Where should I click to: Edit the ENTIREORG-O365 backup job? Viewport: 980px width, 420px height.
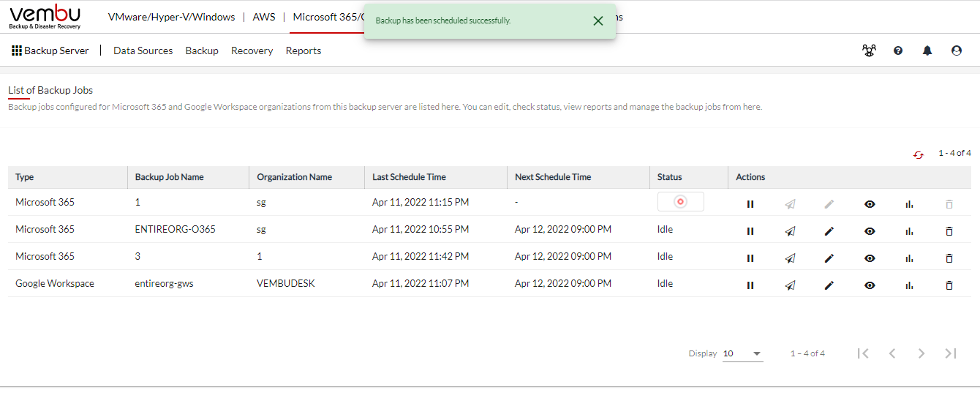click(x=829, y=231)
